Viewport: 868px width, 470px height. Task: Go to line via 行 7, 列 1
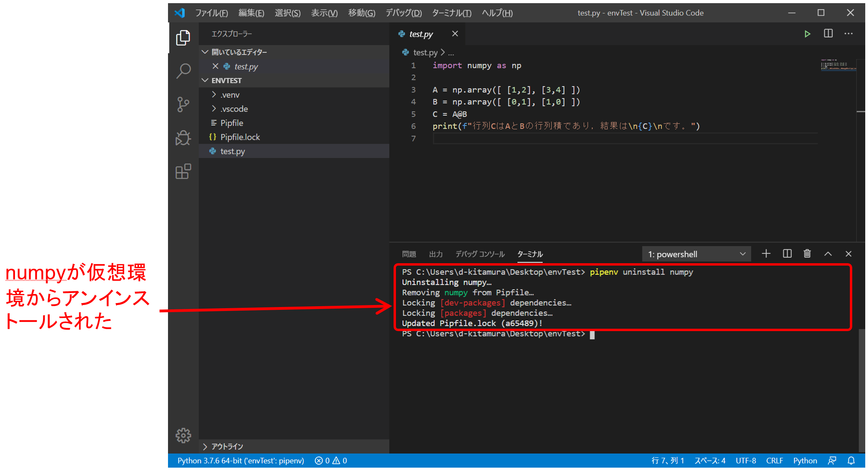click(x=668, y=461)
